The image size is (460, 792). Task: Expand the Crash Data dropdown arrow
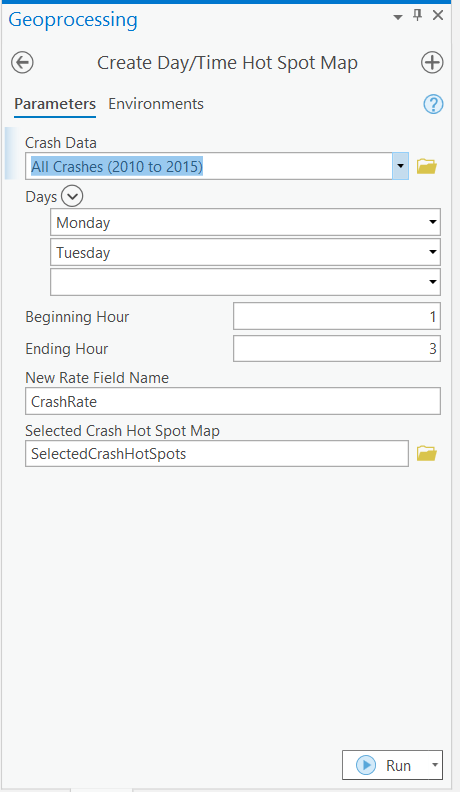[x=400, y=166]
